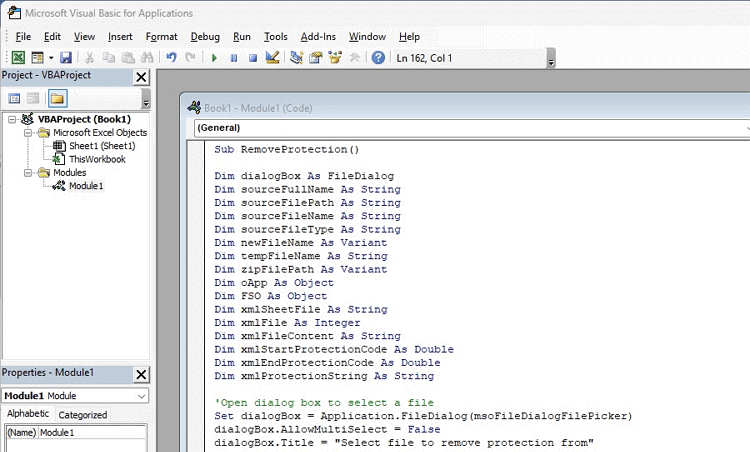Screen dimensions: 750x452
Task: Open Visual Basic Help question mark icon
Action: tap(378, 58)
